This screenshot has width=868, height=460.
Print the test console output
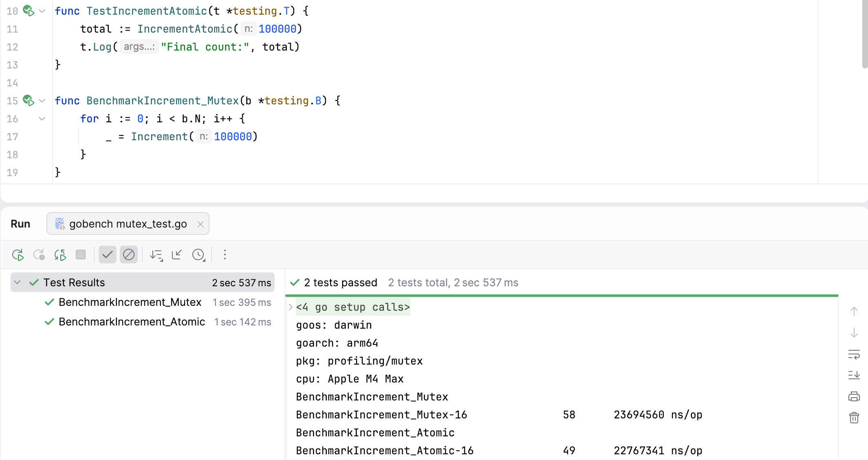854,396
